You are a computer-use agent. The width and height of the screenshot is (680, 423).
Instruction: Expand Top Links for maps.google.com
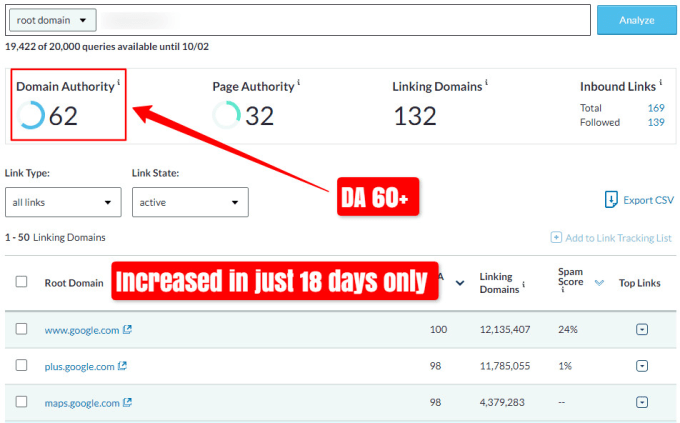[642, 402]
